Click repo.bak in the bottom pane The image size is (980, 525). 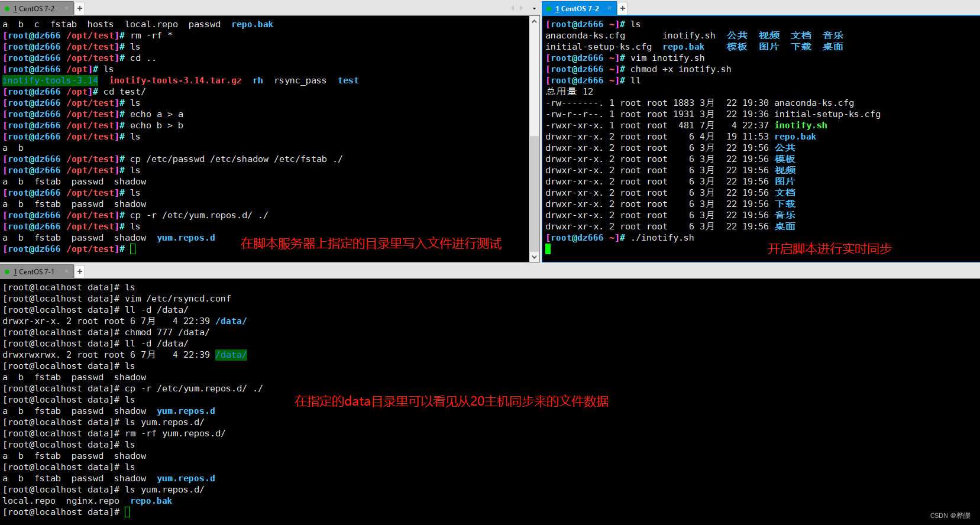click(x=151, y=501)
